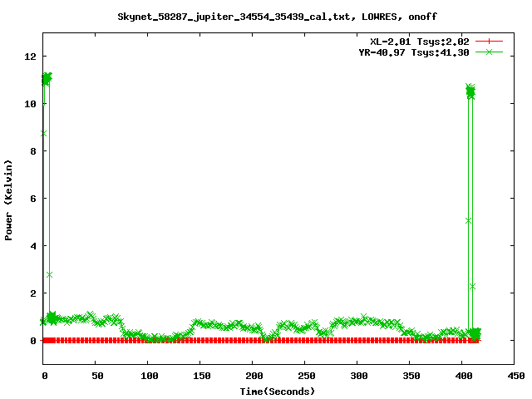Click y-axis tick label 8
The image size is (532, 399).
pos(33,151)
